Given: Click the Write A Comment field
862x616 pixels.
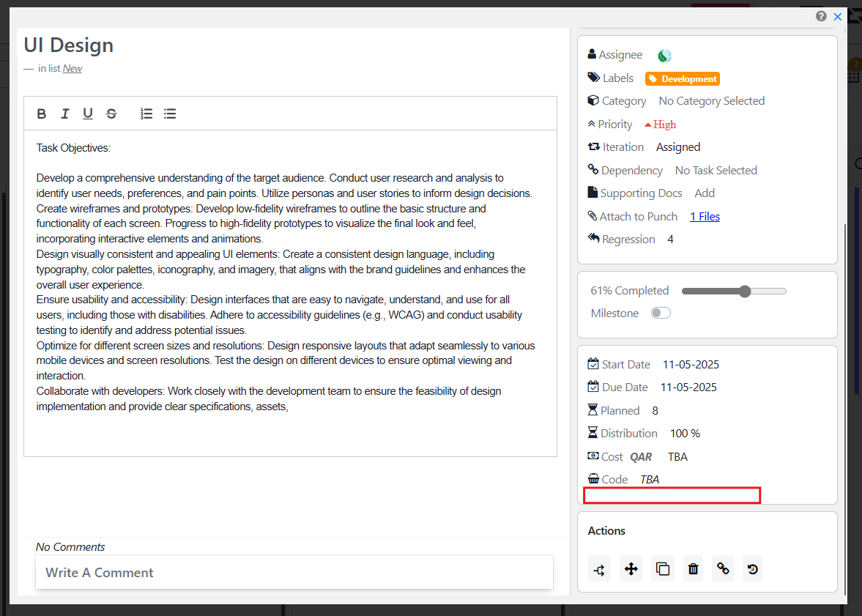Looking at the screenshot, I should (294, 573).
